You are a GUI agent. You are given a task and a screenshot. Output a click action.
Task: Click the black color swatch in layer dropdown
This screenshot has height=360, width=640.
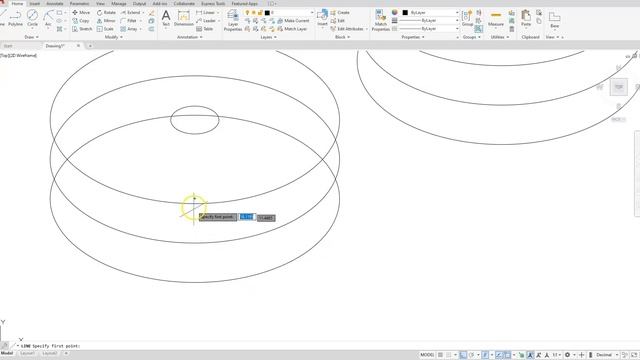pos(267,13)
